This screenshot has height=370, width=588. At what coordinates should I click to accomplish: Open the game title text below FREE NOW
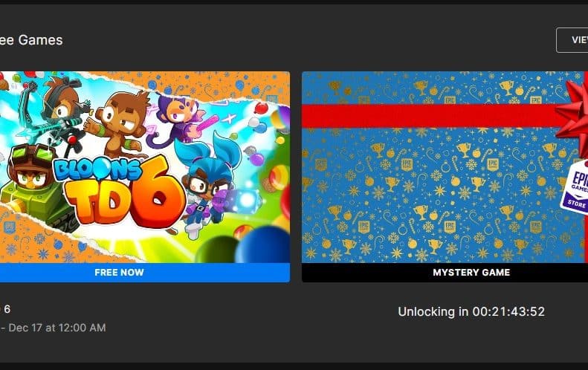click(5, 309)
